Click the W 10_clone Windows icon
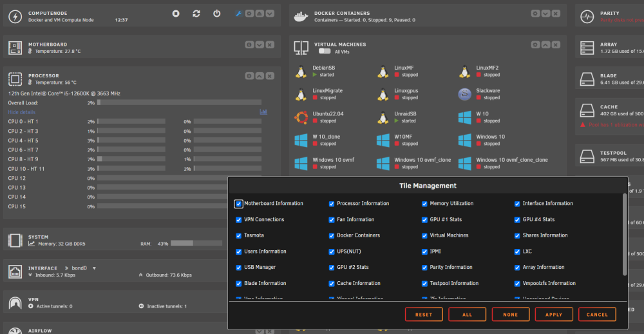The height and width of the screenshot is (334, 644). (301, 141)
